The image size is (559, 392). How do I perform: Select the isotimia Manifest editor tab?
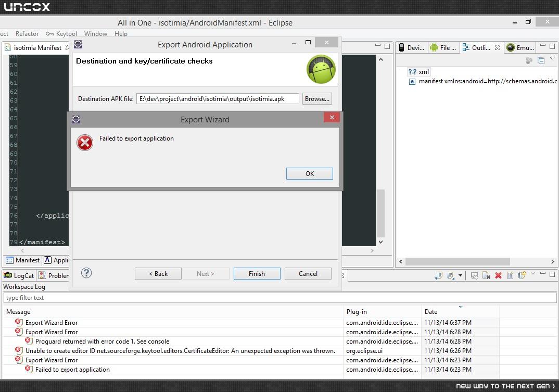(37, 48)
